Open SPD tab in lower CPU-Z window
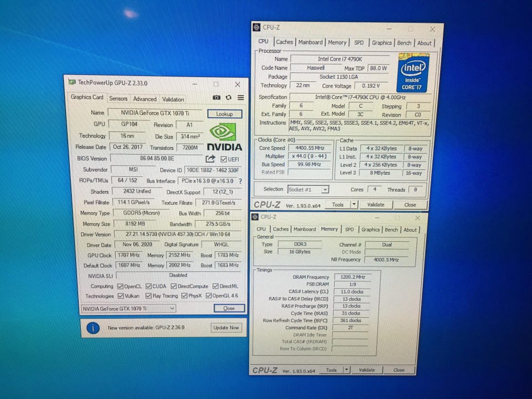532x399 pixels. (x=350, y=229)
